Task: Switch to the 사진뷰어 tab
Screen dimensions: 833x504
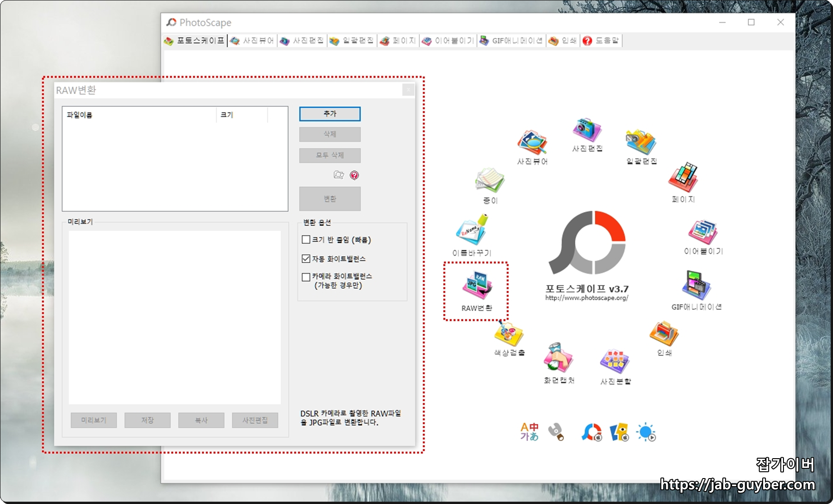Action: click(x=253, y=41)
